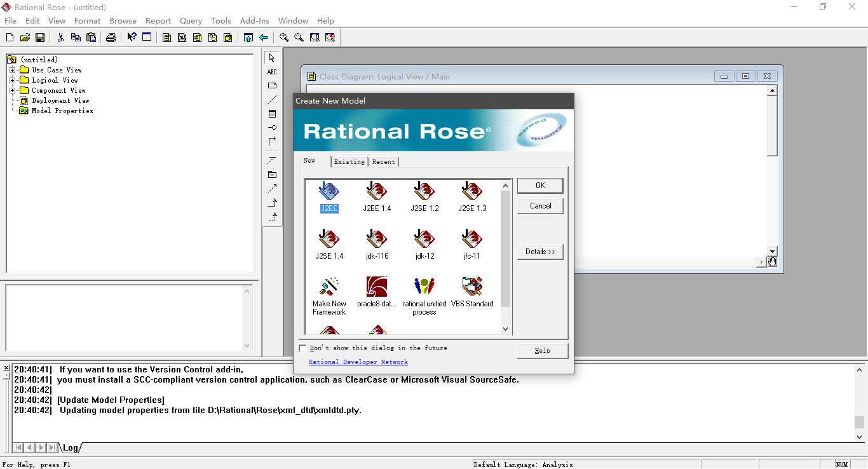Select the Unidirectional Association tool
This screenshot has width=868, height=469.
(272, 141)
